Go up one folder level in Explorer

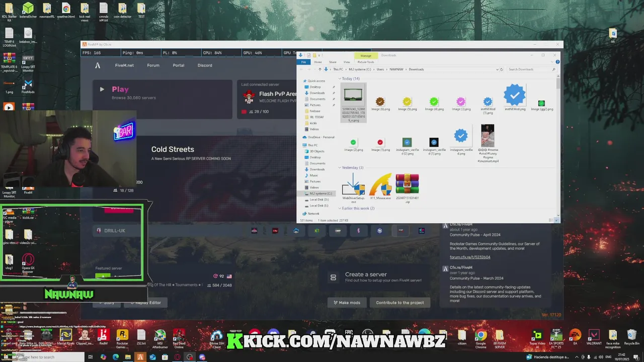(319, 69)
